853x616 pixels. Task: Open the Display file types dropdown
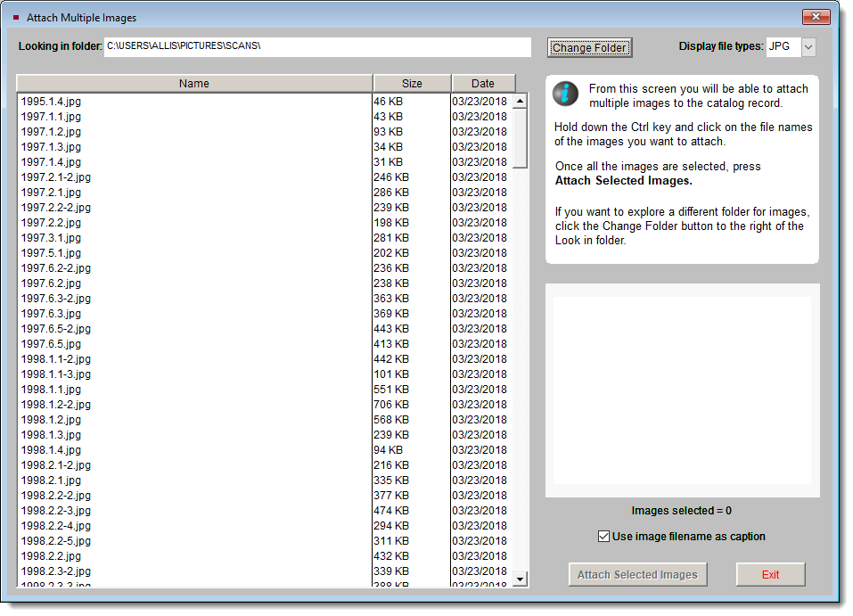[x=807, y=46]
